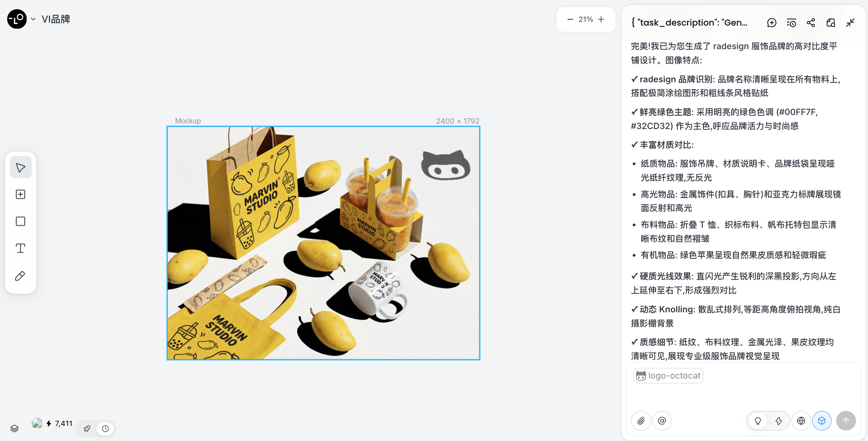
Task: Open the chat history list icon
Action: point(791,23)
